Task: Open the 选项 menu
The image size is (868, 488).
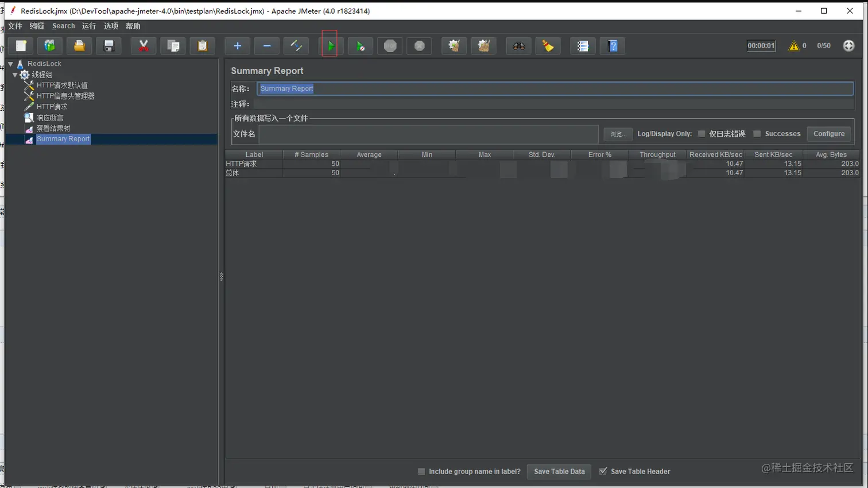Action: click(111, 26)
